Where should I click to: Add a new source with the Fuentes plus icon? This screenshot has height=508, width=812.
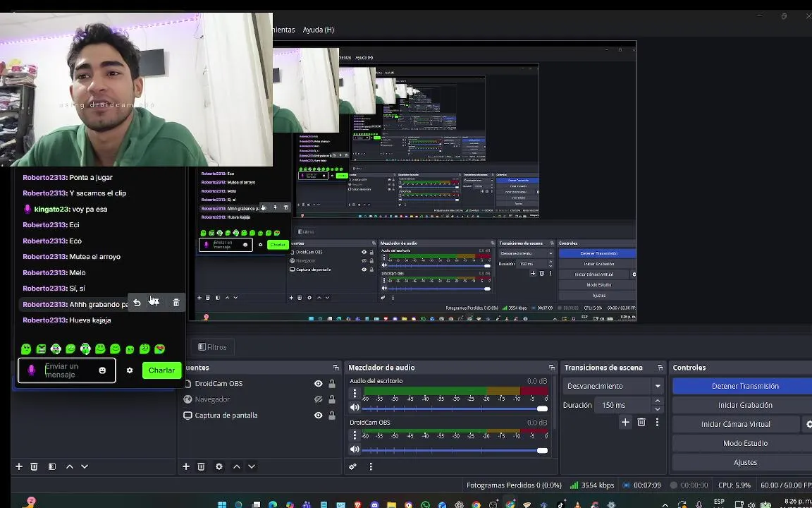186,466
